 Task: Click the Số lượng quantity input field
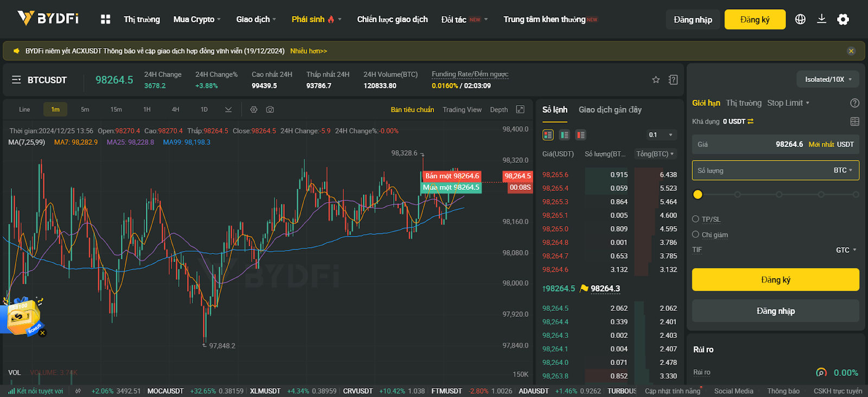(x=759, y=170)
